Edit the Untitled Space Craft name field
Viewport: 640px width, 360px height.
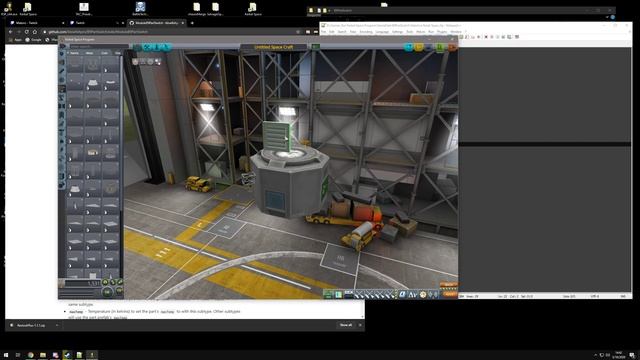(x=273, y=47)
